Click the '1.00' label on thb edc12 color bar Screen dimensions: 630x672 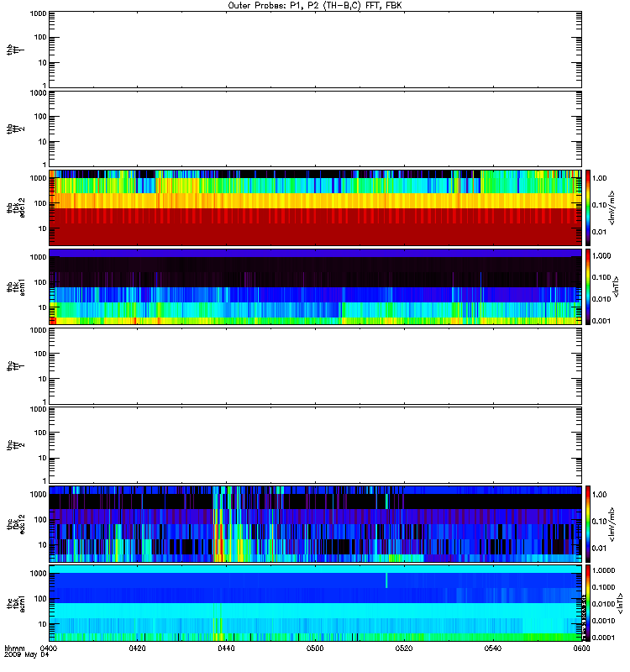click(x=600, y=178)
